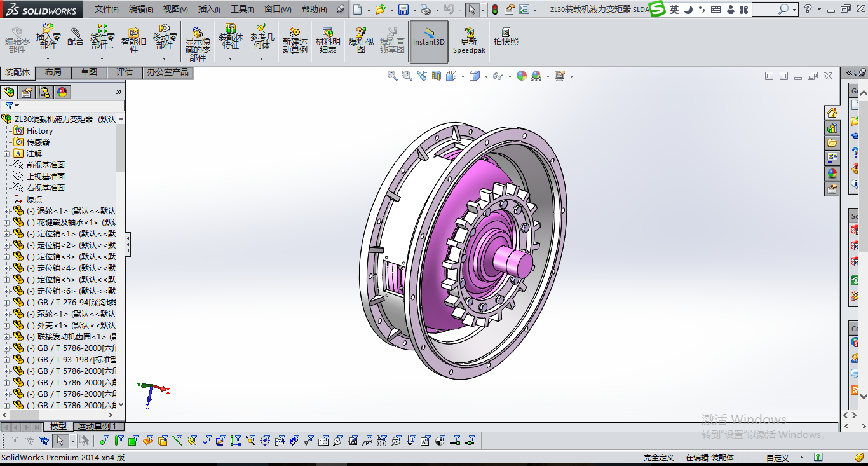The height and width of the screenshot is (466, 868).
Task: Switch to the 评估 tab
Action: pyautogui.click(x=125, y=72)
